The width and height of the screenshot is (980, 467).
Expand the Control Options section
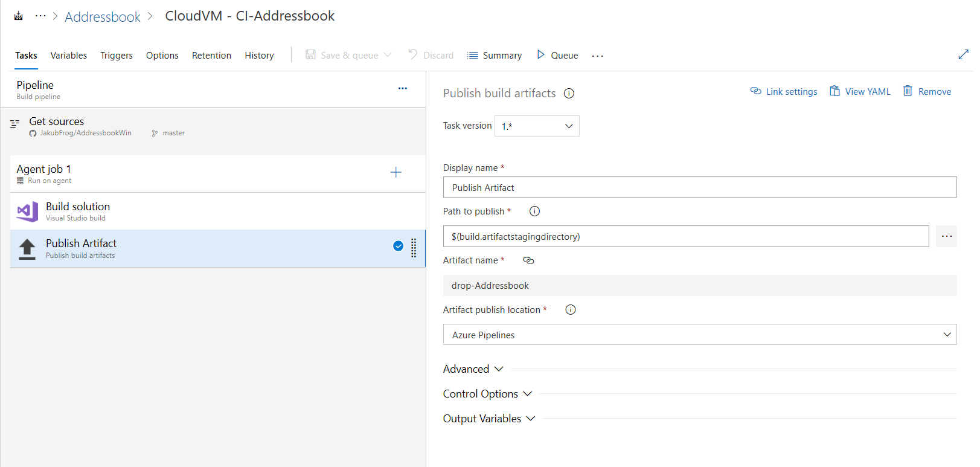[x=488, y=394]
